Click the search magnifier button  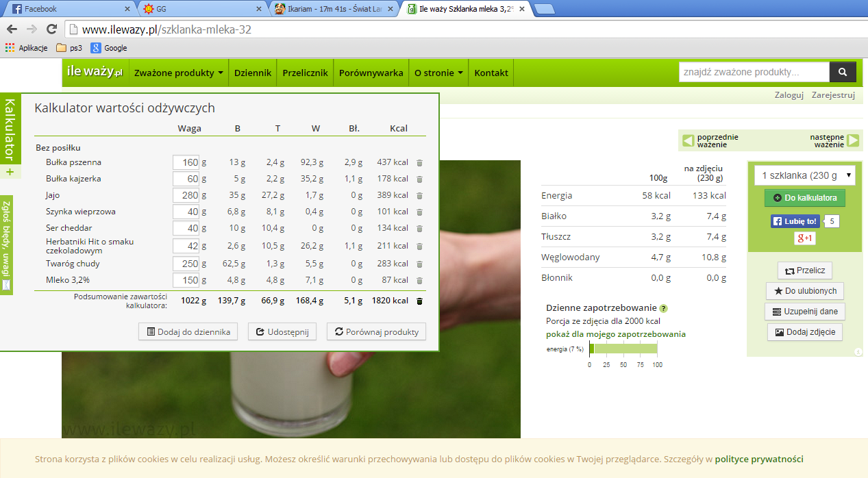(x=843, y=73)
